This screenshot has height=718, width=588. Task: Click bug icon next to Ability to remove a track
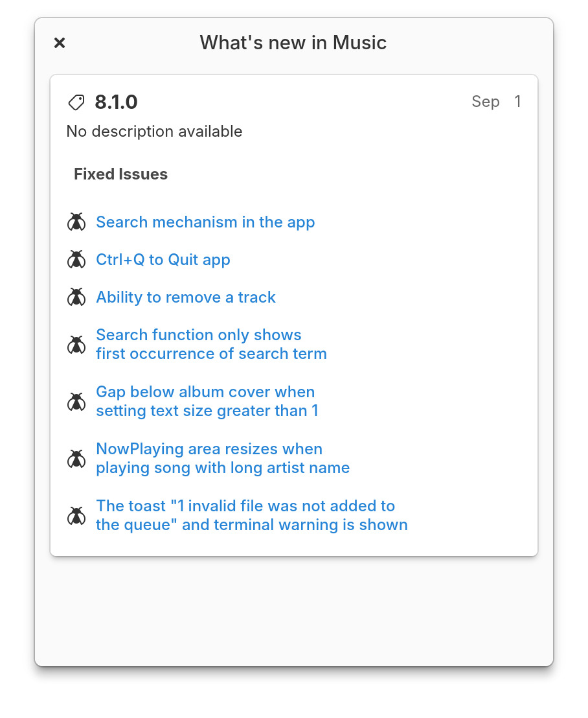pyautogui.click(x=76, y=297)
